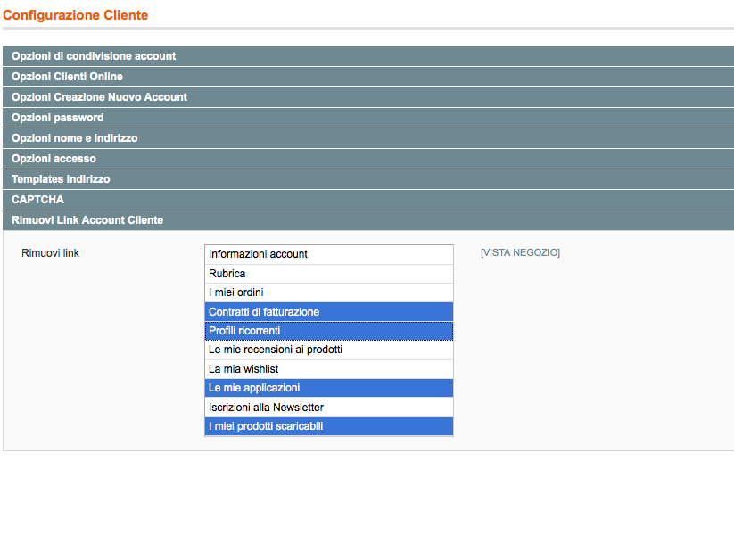Expand Templates indirizzo section
734x560 pixels.
click(368, 179)
